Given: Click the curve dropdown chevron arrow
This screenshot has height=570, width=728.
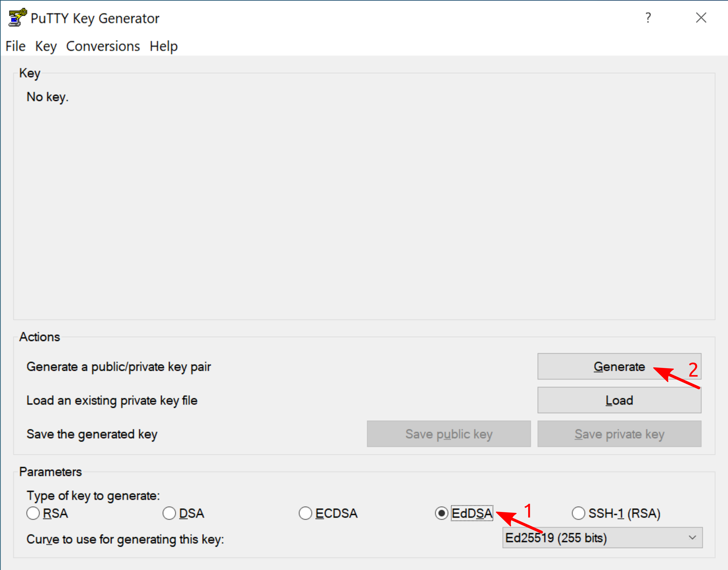Looking at the screenshot, I should (x=692, y=538).
